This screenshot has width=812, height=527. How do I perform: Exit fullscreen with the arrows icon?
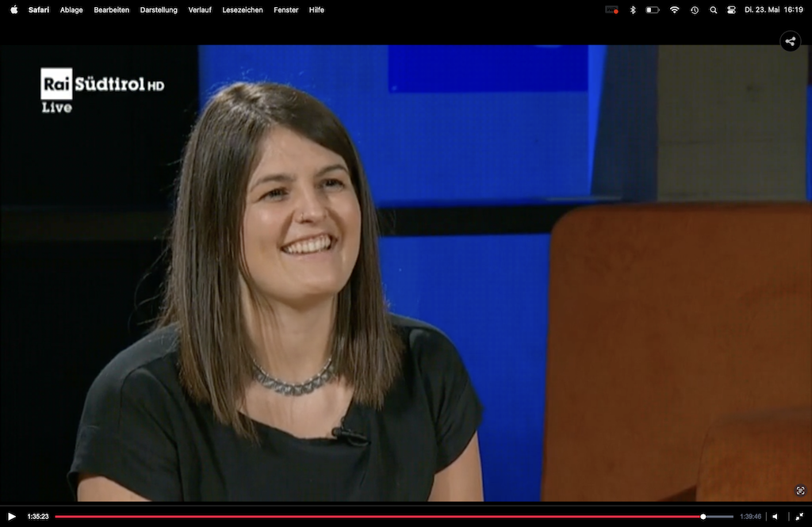coord(799,516)
